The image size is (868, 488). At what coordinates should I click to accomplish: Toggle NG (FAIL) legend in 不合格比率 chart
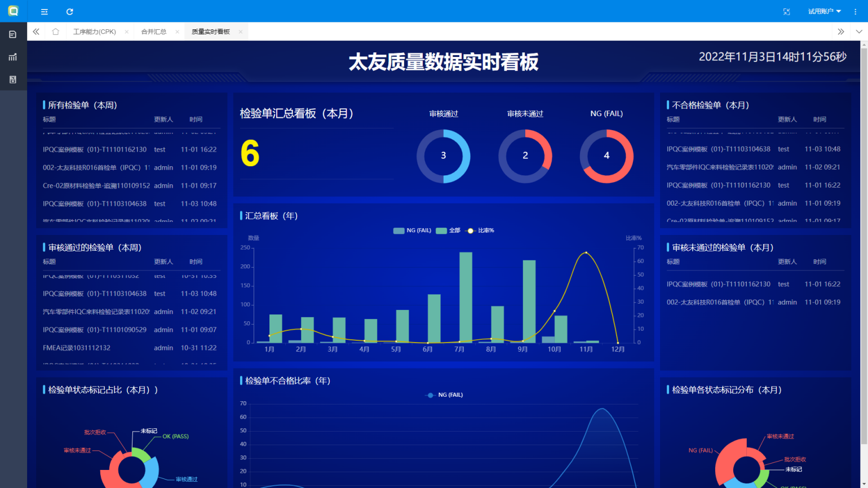[444, 395]
